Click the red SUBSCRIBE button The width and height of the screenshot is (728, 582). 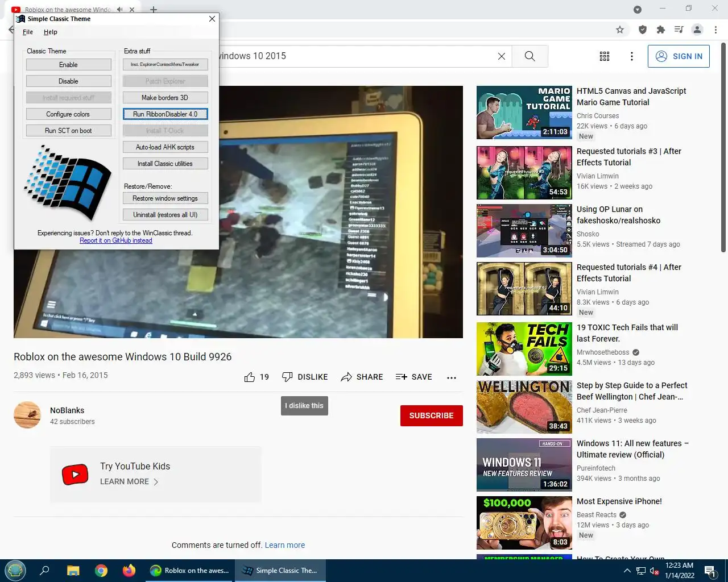[x=432, y=415]
